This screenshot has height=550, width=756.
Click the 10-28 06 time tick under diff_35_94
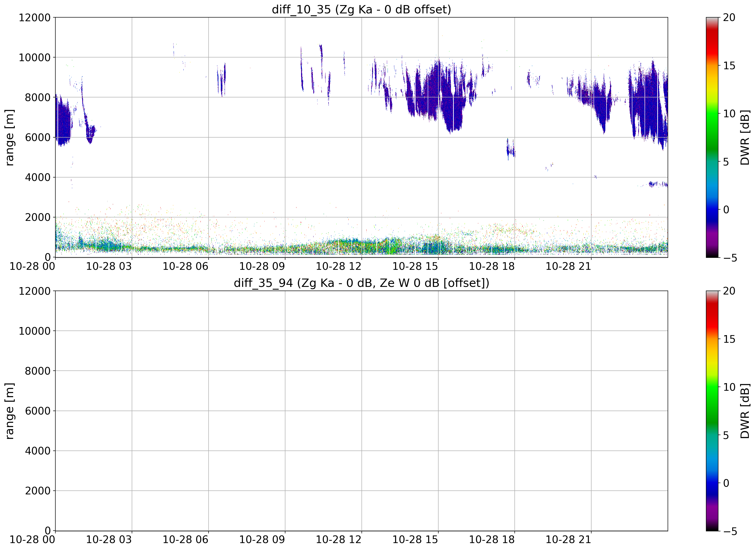[185, 540]
